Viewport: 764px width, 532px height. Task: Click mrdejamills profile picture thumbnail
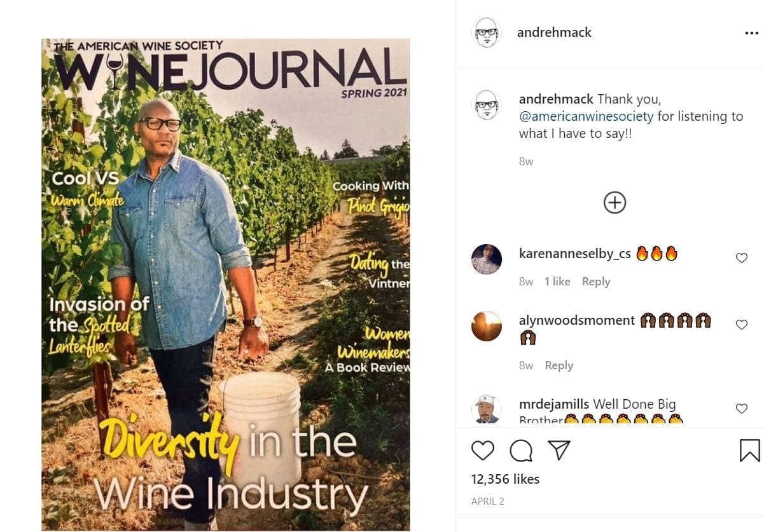point(486,409)
